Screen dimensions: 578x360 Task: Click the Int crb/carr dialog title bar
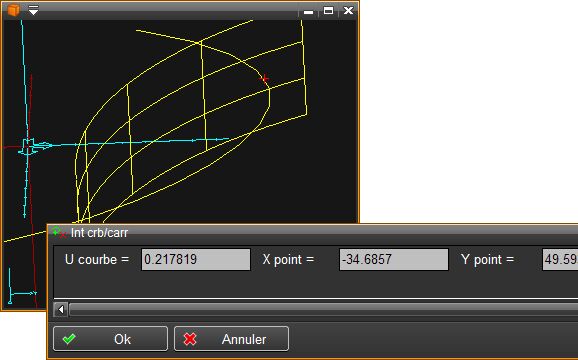coord(313,233)
